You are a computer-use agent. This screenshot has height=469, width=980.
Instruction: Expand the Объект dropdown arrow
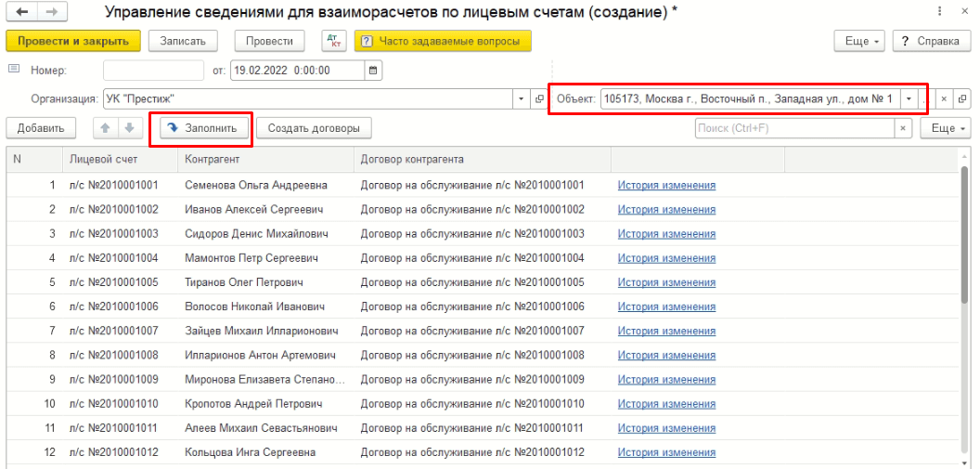[x=909, y=98]
